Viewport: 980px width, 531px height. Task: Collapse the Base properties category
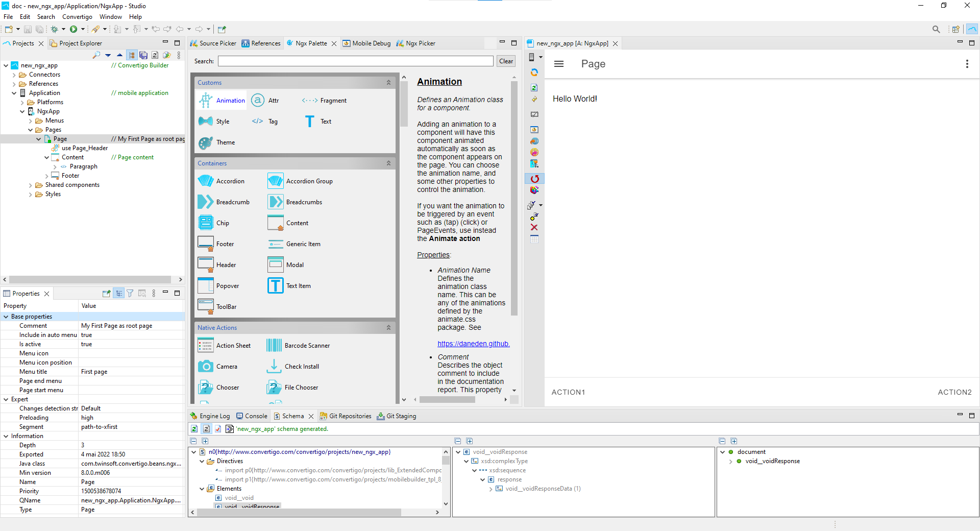click(6, 317)
